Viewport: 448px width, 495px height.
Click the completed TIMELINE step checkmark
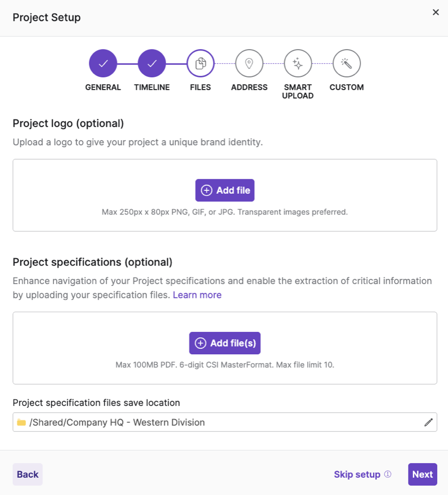(x=152, y=63)
